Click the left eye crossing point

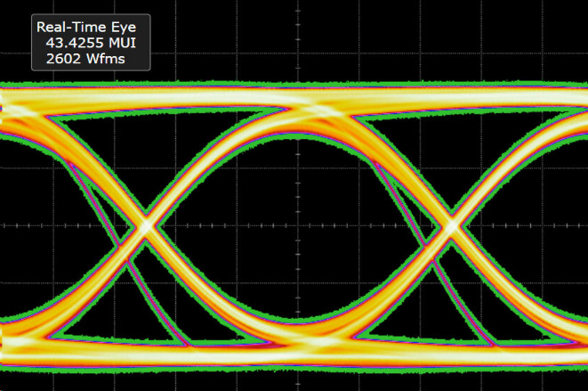click(x=145, y=225)
